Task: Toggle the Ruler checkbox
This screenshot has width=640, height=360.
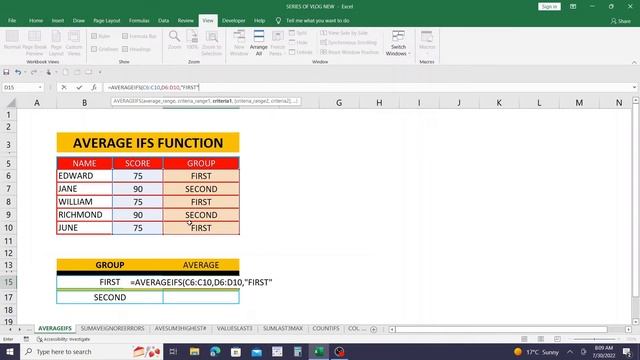Action: pos(94,36)
